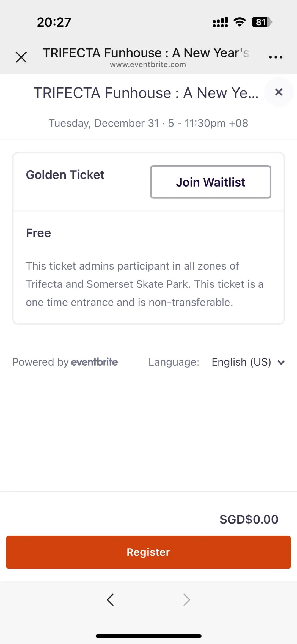
Task: Tap the event date and time line
Action: [x=148, y=123]
